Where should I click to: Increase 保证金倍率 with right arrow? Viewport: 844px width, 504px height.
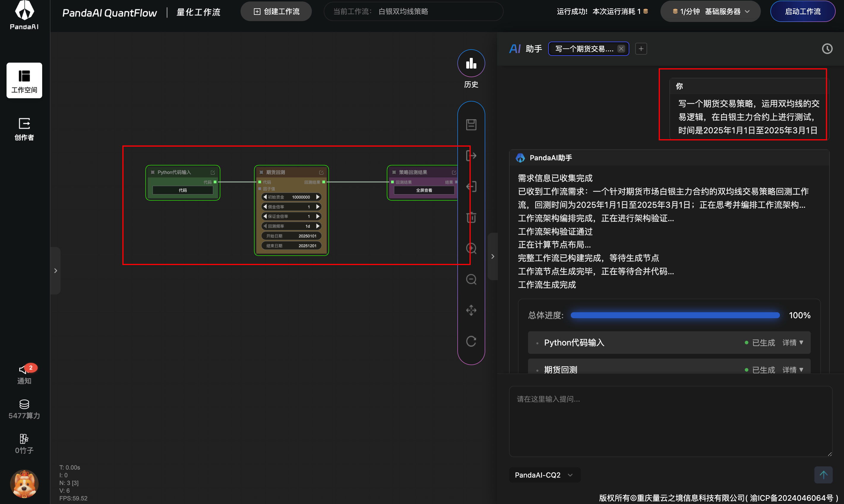tap(318, 216)
